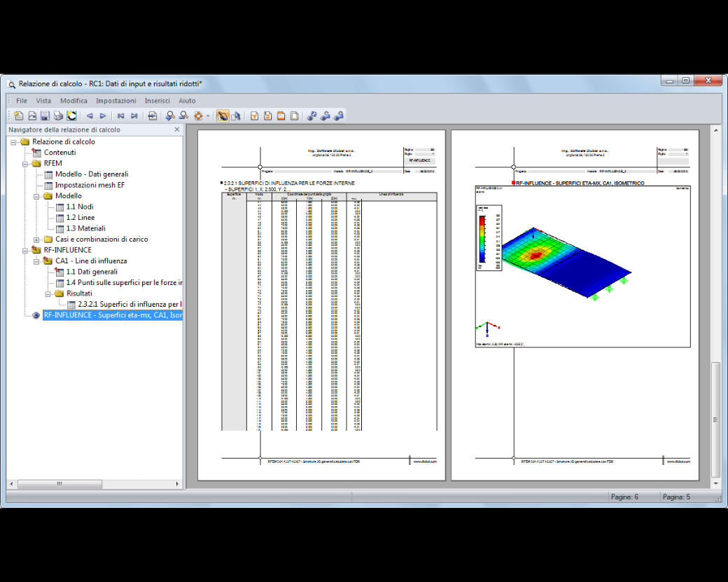Click third blue link icon in toolbar
The image size is (728, 582).
click(x=339, y=116)
